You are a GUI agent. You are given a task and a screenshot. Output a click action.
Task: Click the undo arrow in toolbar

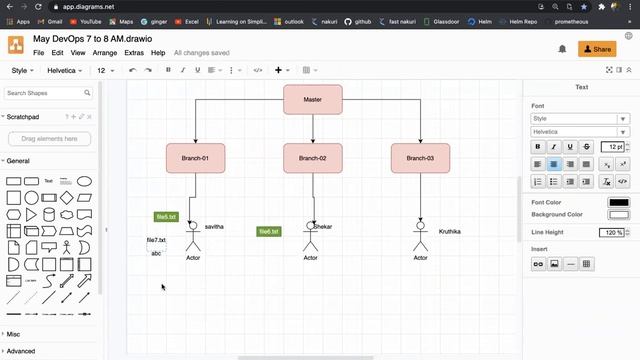(132, 70)
